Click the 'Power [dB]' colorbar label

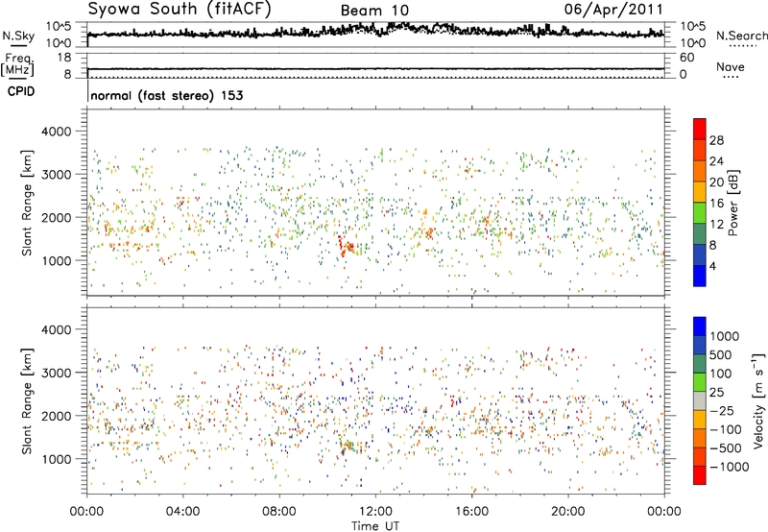732,203
